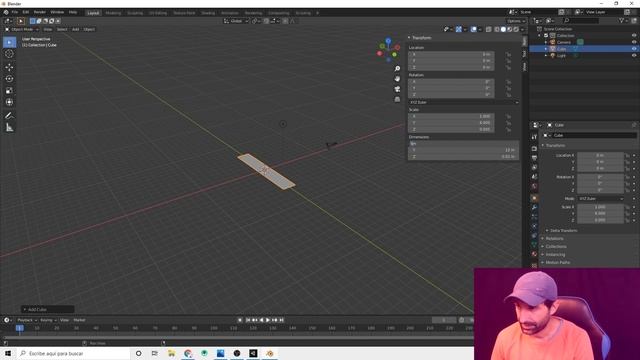Screen dimensions: 640x360
Task: Toggle viewport overlays button
Action: [x=473, y=29]
